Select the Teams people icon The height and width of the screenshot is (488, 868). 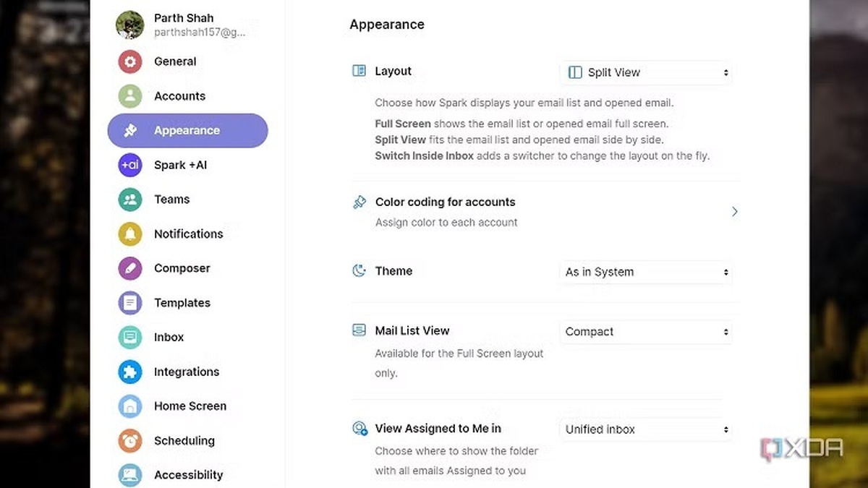click(x=130, y=200)
